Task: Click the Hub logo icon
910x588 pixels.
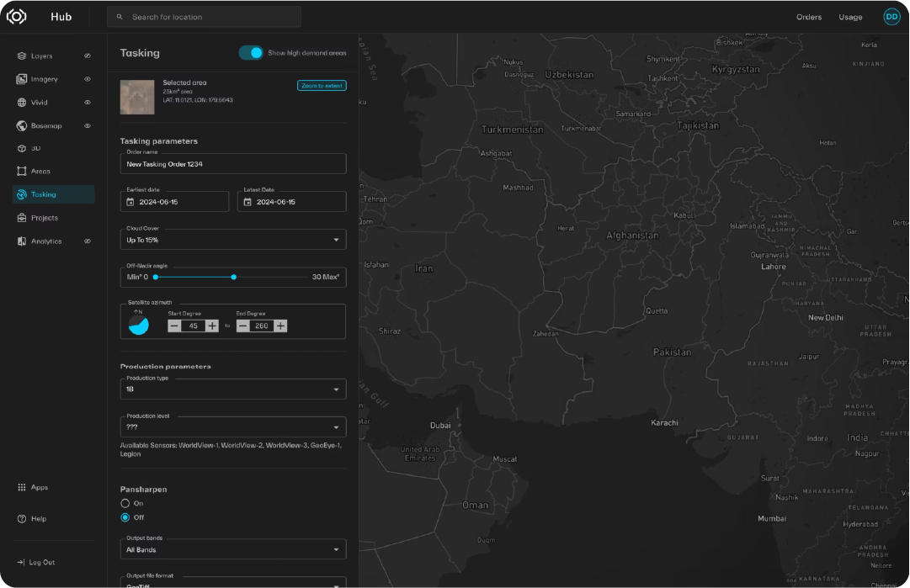Action: pos(17,17)
